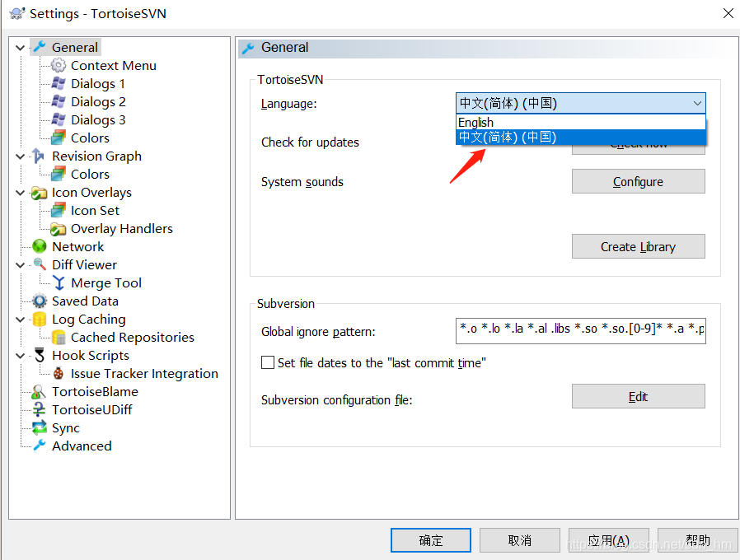Click the Diff Viewer magnifier icon
The height and width of the screenshot is (560, 740).
[40, 264]
